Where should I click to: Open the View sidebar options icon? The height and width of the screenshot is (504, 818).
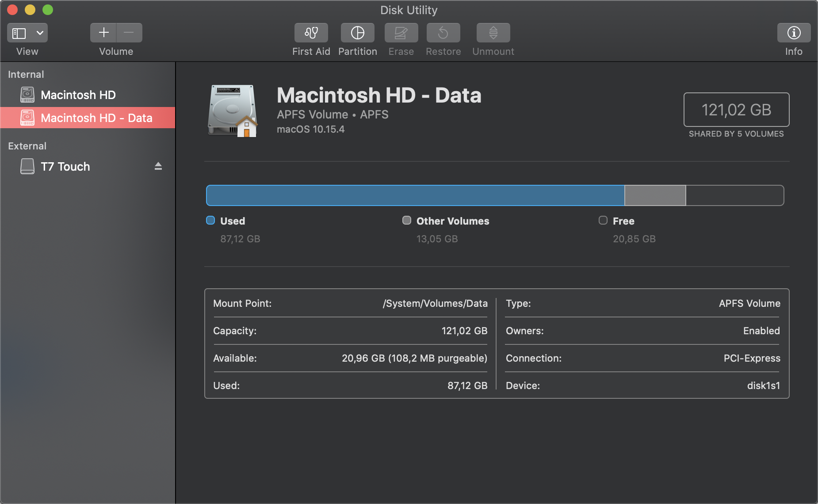click(x=19, y=33)
